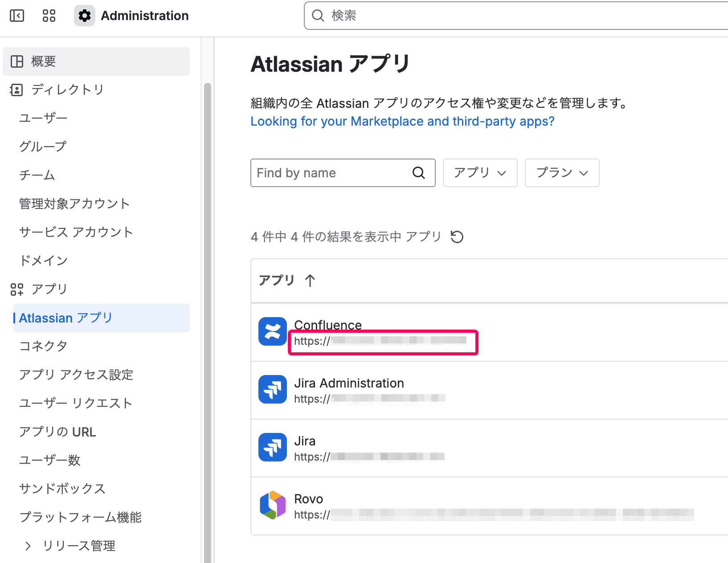Screen dimensions: 728x563
Task: Select チーム in the sidebar
Action: pyautogui.click(x=37, y=175)
